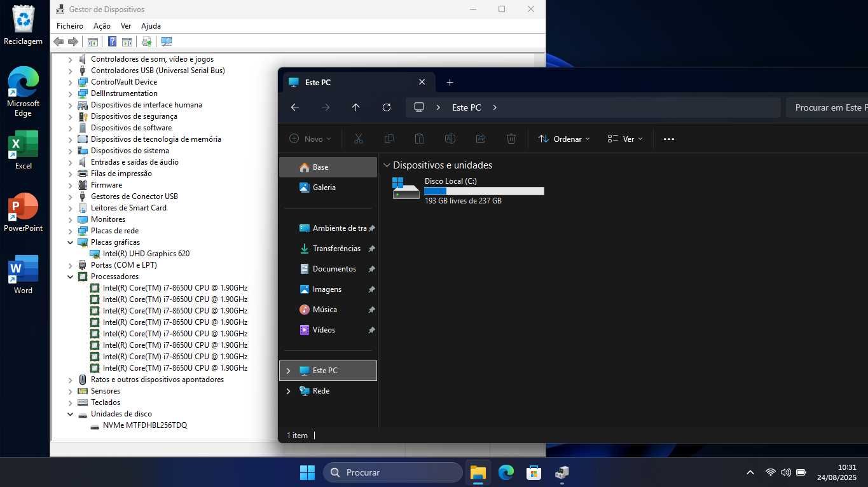Select the Firmware category

106,185
